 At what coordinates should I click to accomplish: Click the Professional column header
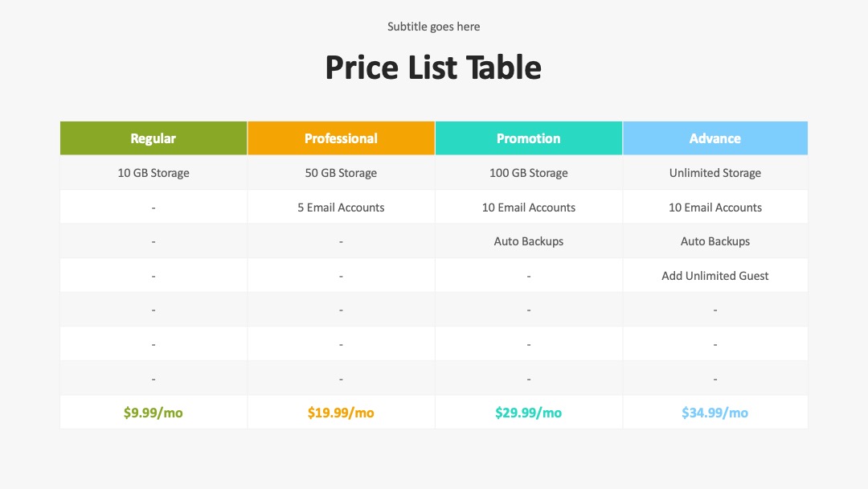click(341, 138)
